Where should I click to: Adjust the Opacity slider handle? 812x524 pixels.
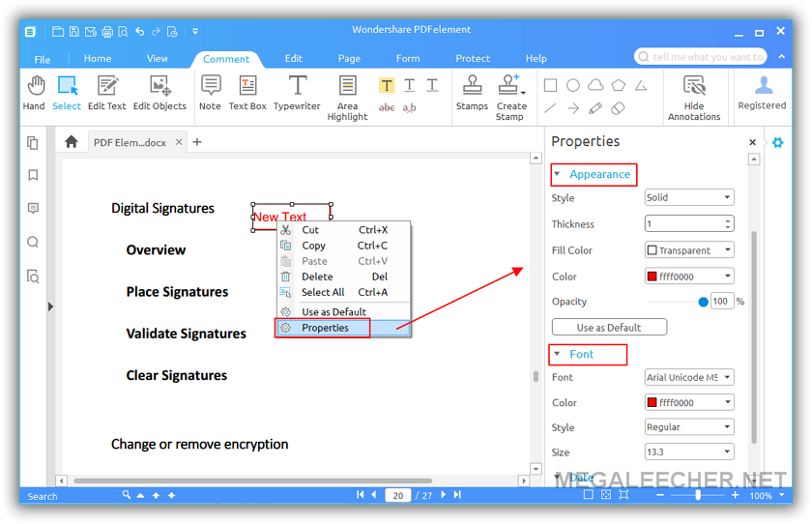pos(703,302)
